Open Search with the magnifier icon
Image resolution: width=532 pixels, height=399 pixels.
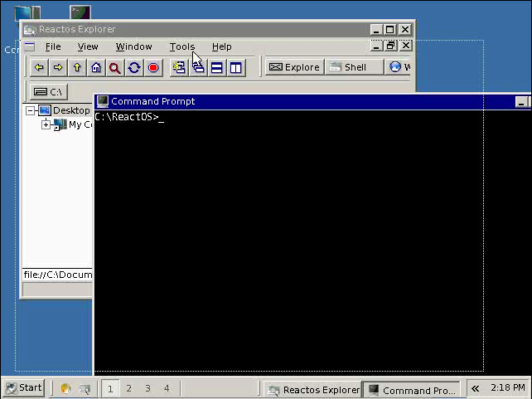(x=115, y=67)
